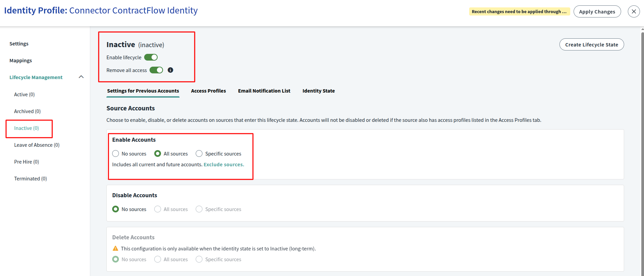Image resolution: width=644 pixels, height=276 pixels.
Task: Go to the Identity State tab
Action: click(x=318, y=91)
